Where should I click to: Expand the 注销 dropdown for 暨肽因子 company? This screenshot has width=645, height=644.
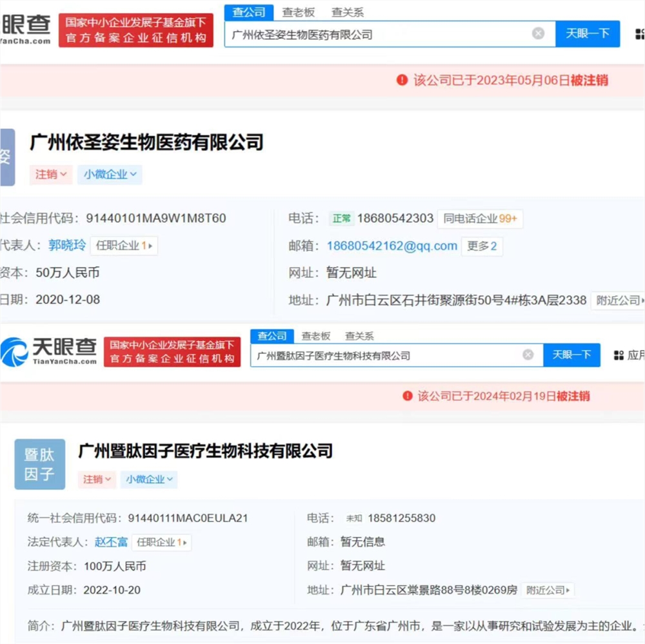97,480
